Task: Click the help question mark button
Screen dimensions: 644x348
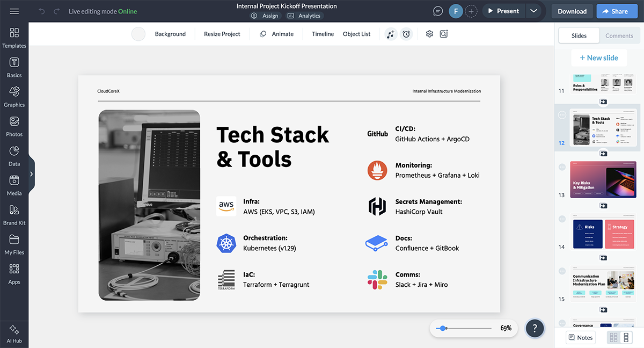Action: 535,328
